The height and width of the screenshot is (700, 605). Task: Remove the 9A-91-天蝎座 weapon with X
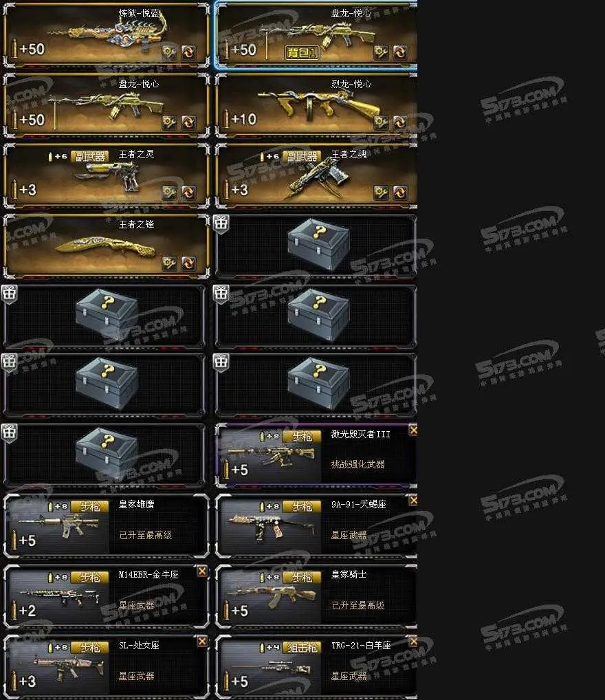(413, 501)
